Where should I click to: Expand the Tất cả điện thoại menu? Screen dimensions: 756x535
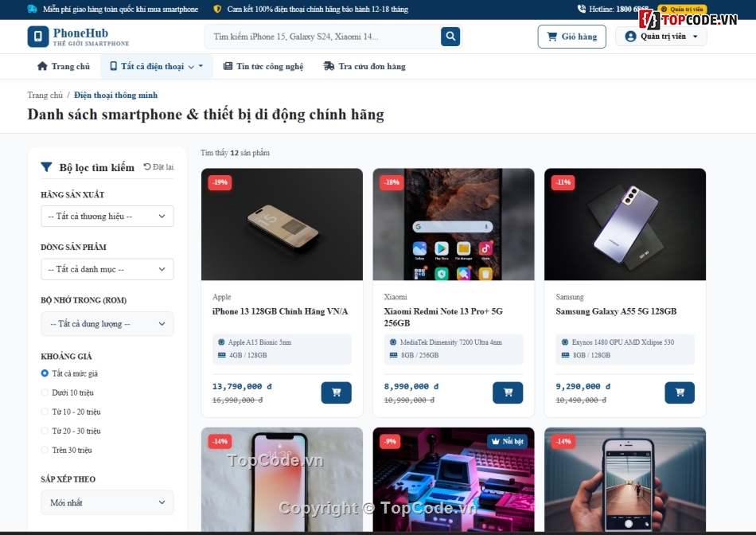157,67
